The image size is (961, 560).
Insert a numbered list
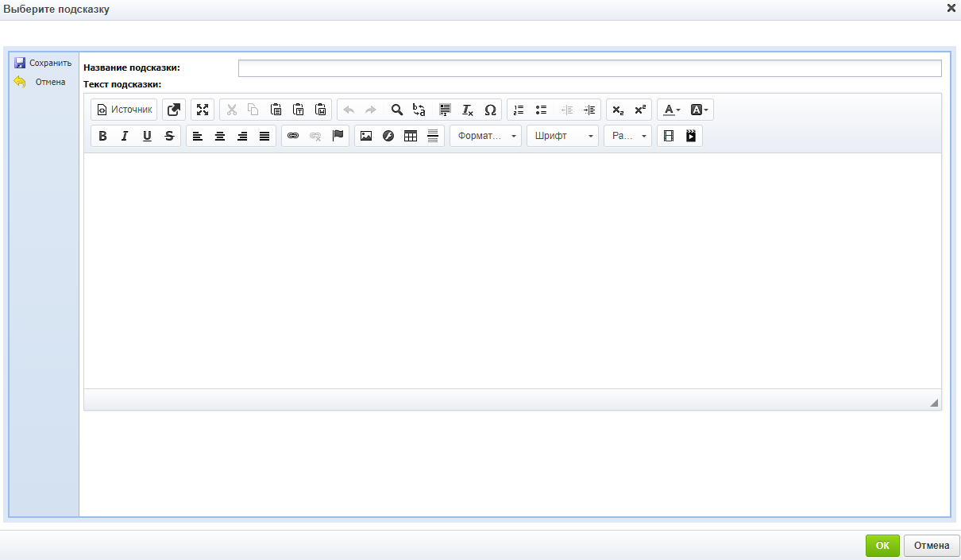pyautogui.click(x=519, y=110)
